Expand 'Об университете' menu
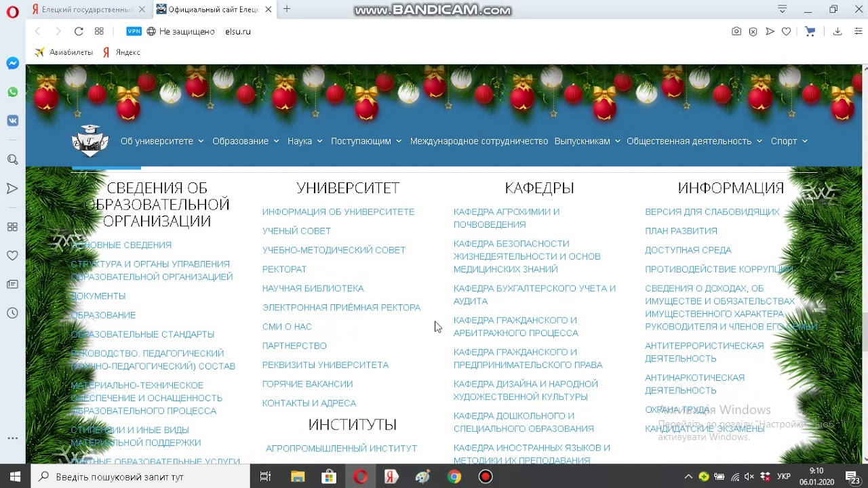The image size is (868, 488). click(162, 141)
